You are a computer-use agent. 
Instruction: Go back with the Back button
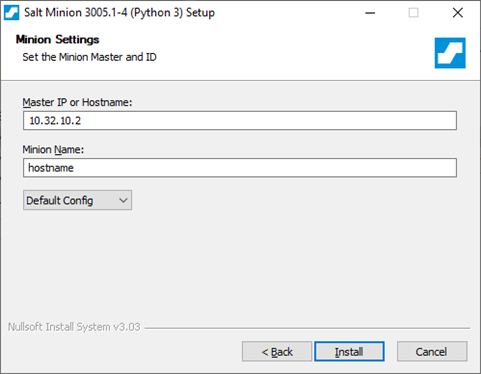click(x=277, y=351)
